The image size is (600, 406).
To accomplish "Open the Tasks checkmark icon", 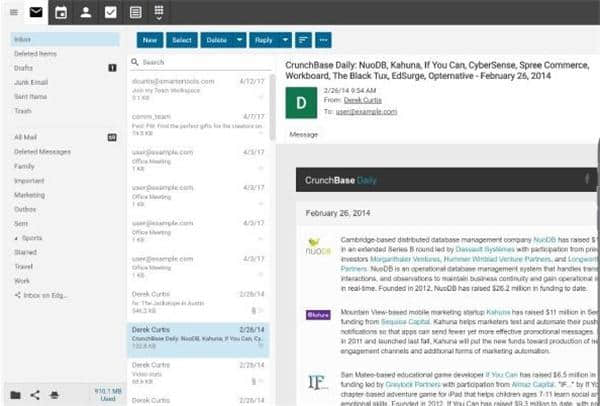I will (111, 12).
